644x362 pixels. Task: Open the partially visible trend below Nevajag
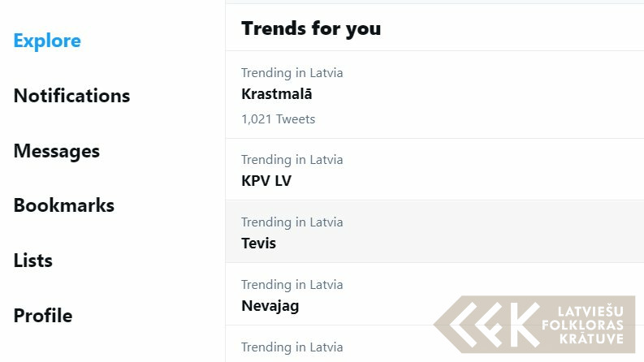[x=292, y=347]
